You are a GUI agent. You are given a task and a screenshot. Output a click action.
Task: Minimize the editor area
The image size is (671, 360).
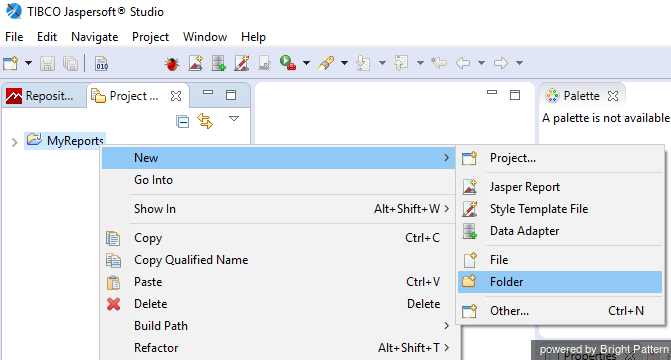pyautogui.click(x=492, y=92)
